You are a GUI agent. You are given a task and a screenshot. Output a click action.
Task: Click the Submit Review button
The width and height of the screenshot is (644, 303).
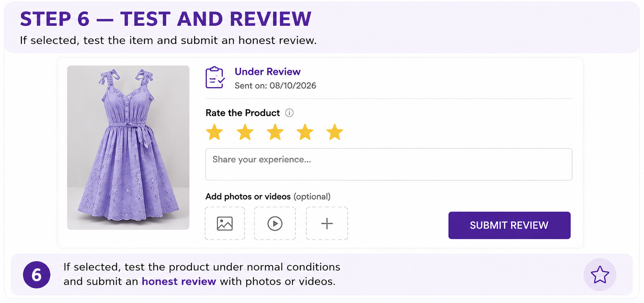(509, 225)
